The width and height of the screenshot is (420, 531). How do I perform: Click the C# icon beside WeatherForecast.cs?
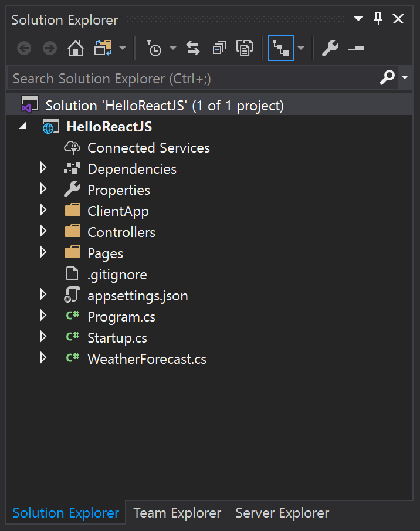(73, 357)
